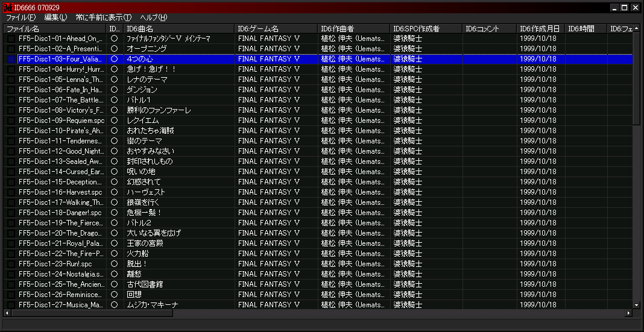The width and height of the screenshot is (644, 332).
Task: Click the ID6:時間 column header
Action: click(587, 29)
